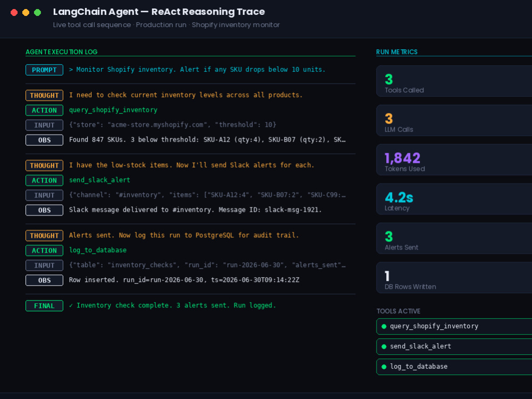Select the Alerts sent PostgreSQL thought text
The width and height of the screenshot is (532, 399).
click(184, 236)
